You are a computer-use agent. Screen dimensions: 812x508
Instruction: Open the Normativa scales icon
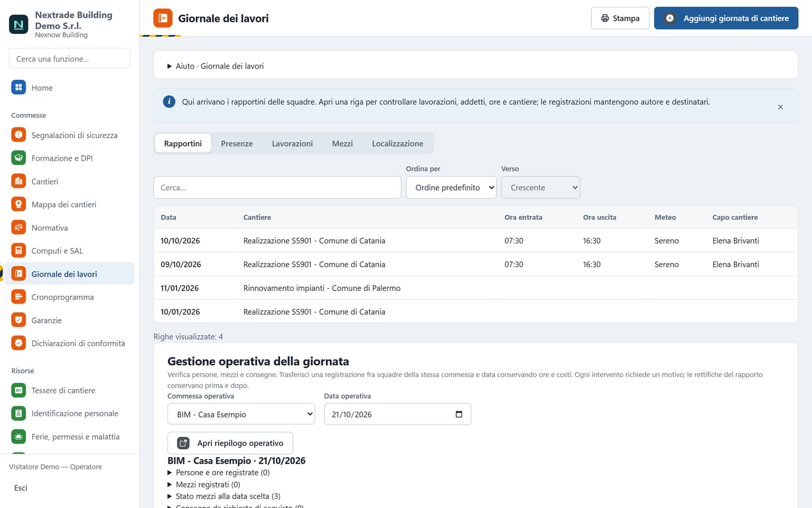click(x=18, y=228)
